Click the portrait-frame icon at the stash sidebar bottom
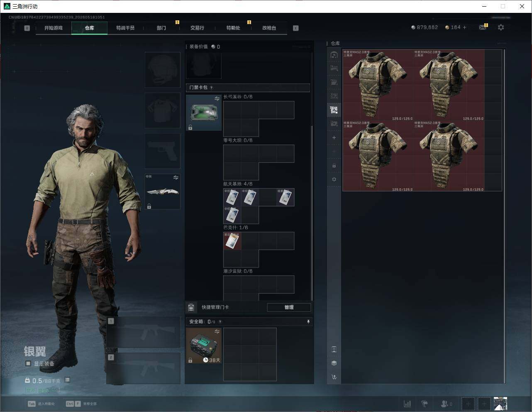The width and height of the screenshot is (532, 412). tap(334, 349)
